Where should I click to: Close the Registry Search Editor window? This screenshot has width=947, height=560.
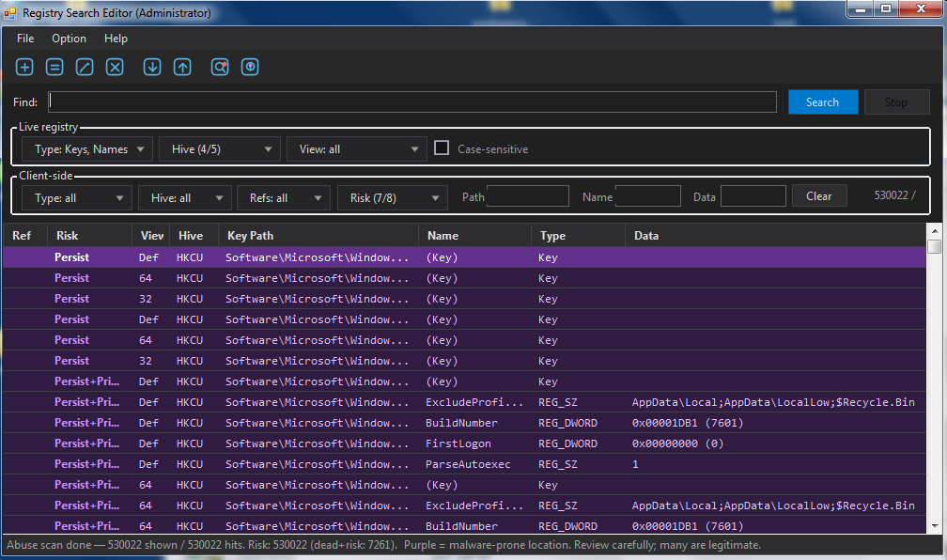click(x=921, y=9)
